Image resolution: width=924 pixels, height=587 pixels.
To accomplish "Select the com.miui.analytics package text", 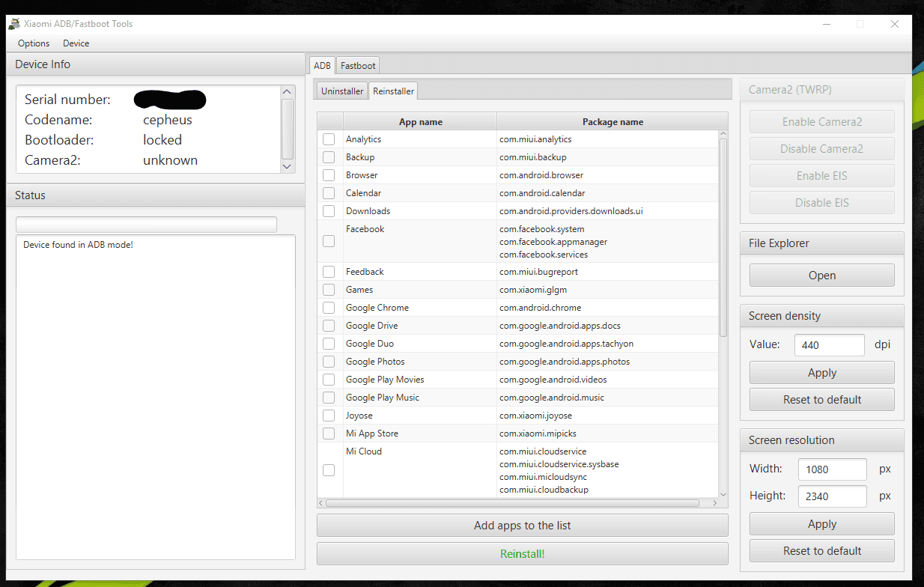I will pos(535,139).
